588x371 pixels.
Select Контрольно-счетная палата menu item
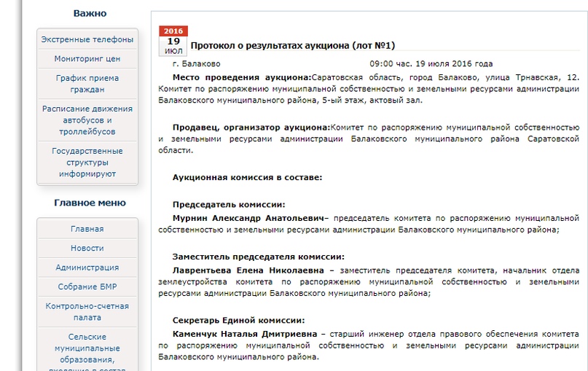click(x=87, y=312)
